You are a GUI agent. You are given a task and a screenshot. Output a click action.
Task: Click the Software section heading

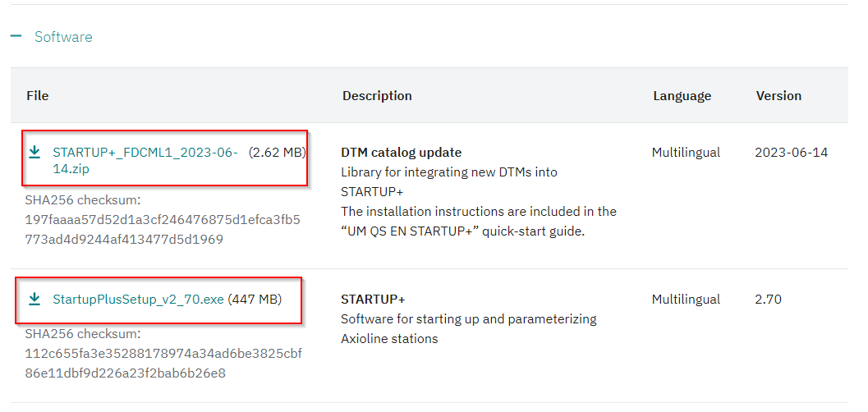(x=63, y=37)
